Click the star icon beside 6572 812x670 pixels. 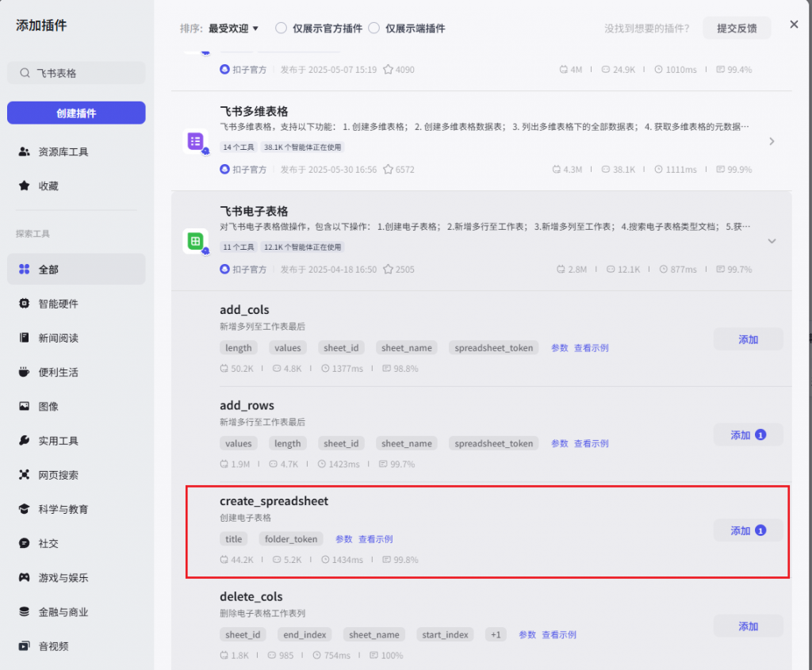pos(388,170)
